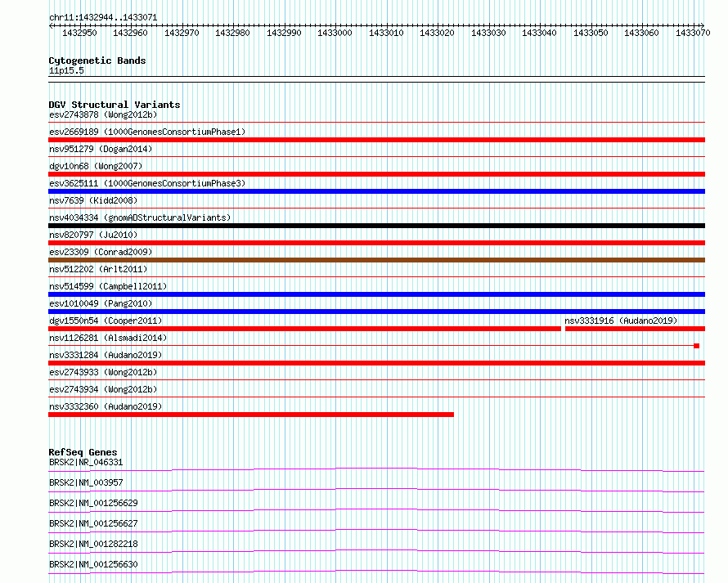Click the small red block on nsv1126281 line
Viewport: 728px width, 583px height.
[x=696, y=346]
